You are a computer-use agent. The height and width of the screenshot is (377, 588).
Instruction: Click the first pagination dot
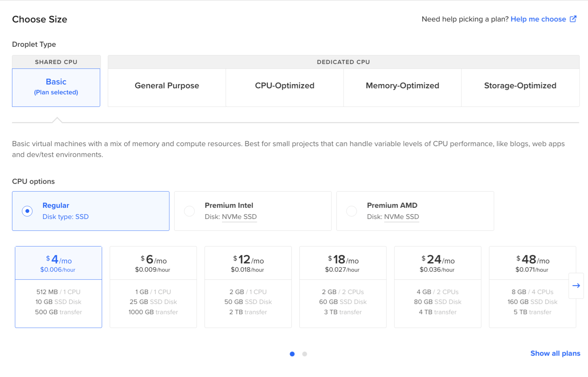(292, 354)
